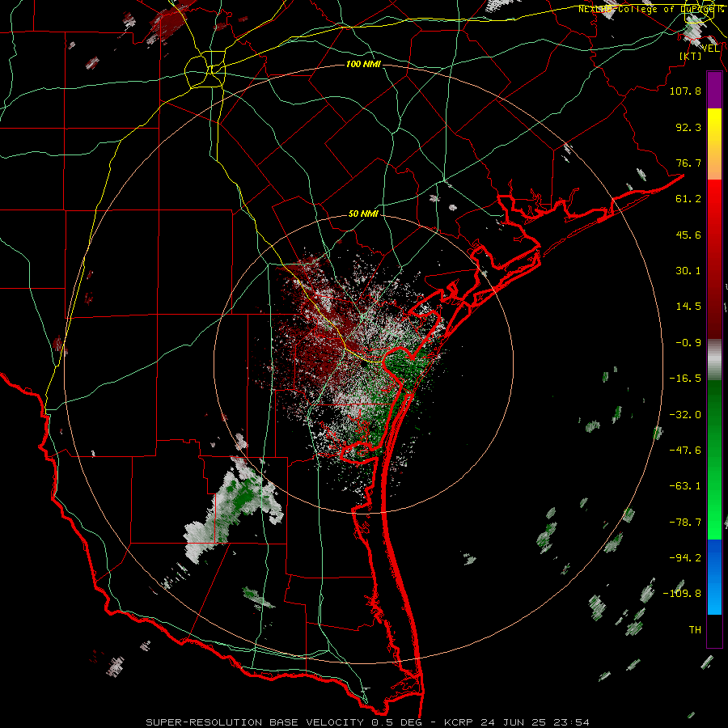The image size is (728, 728).
Task: Click the 100 NMI range ring label
Action: coord(363,64)
